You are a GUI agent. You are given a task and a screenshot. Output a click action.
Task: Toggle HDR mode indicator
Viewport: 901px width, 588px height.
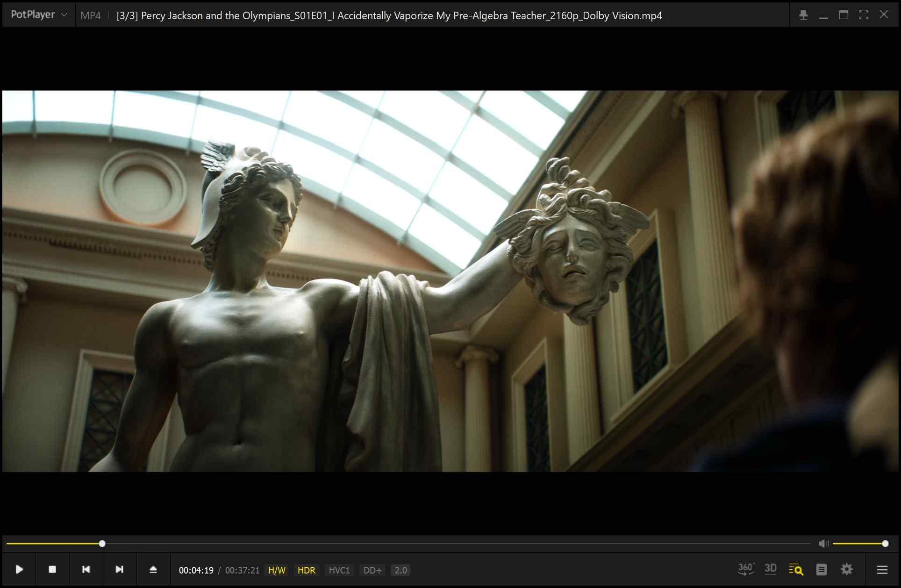click(307, 570)
